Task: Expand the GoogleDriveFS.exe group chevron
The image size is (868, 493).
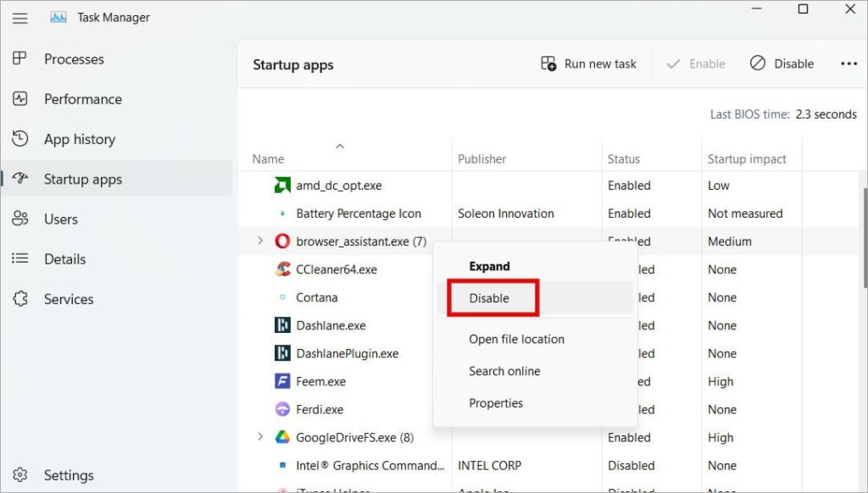Action: (260, 438)
